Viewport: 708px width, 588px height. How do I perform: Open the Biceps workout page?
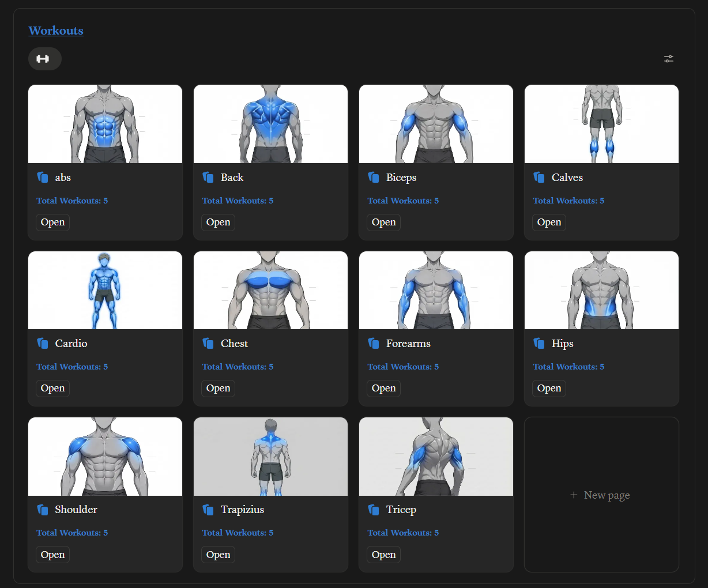383,223
